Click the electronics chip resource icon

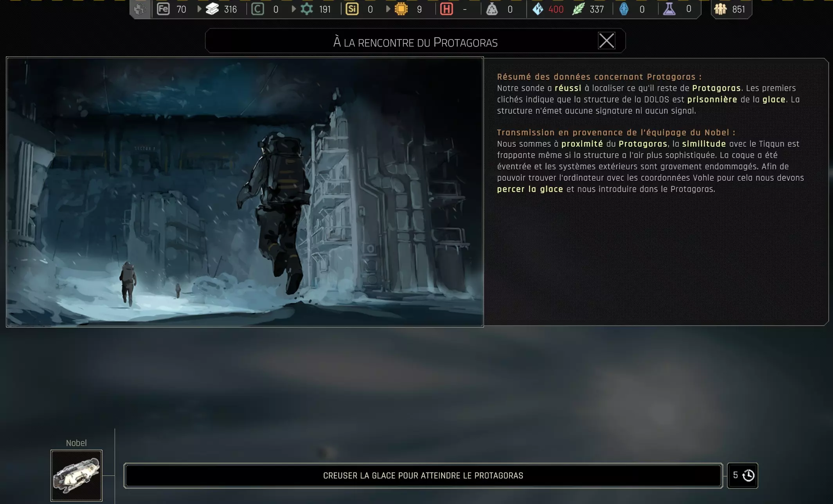[x=401, y=9]
